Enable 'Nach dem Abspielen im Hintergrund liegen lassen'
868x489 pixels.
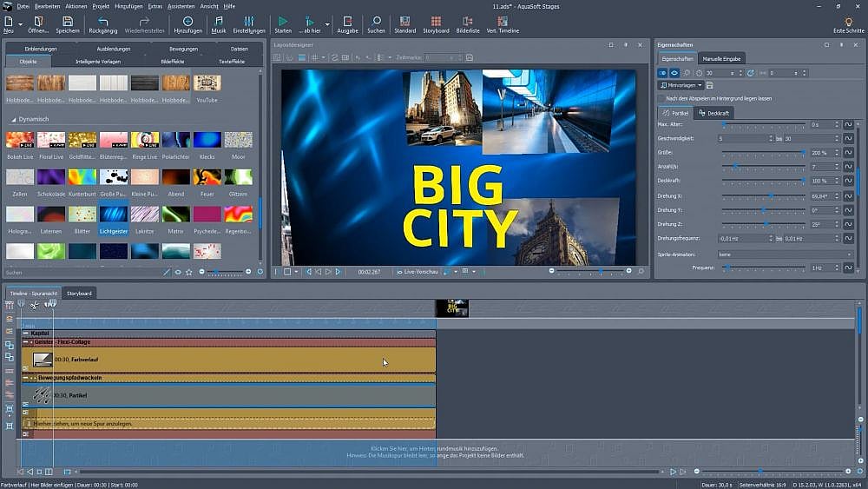click(x=661, y=99)
